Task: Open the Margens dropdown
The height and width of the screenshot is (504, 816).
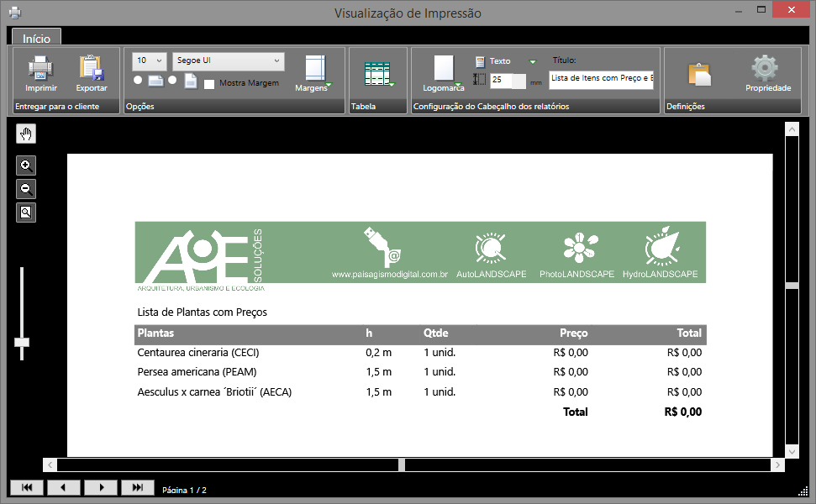Action: tap(314, 72)
